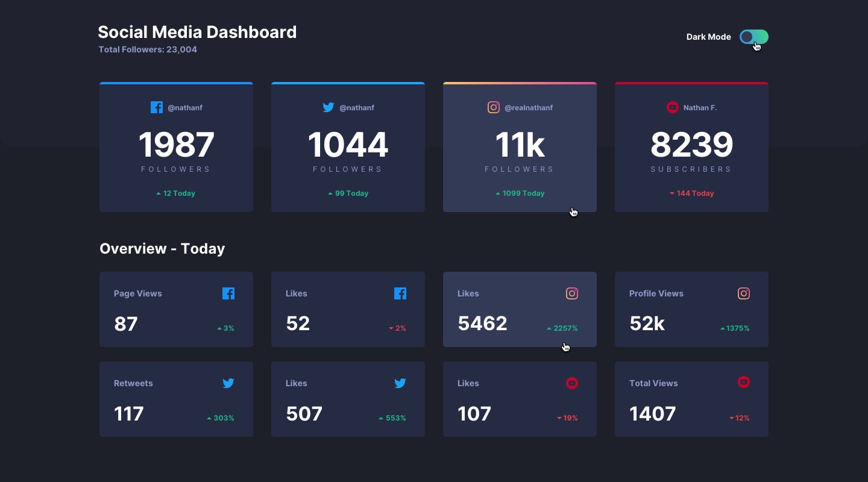This screenshot has width=868, height=482.
Task: Click the 1099 Today growth indicator
Action: click(x=520, y=193)
